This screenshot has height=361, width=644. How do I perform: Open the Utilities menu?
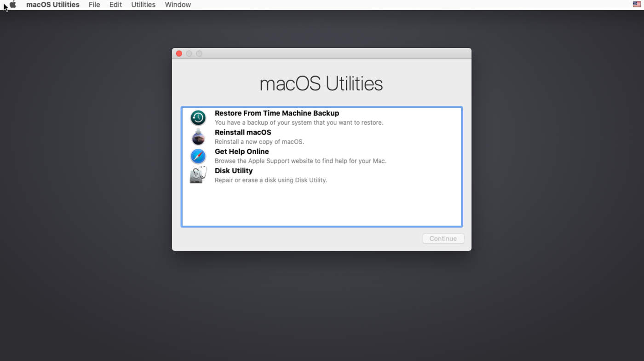143,5
